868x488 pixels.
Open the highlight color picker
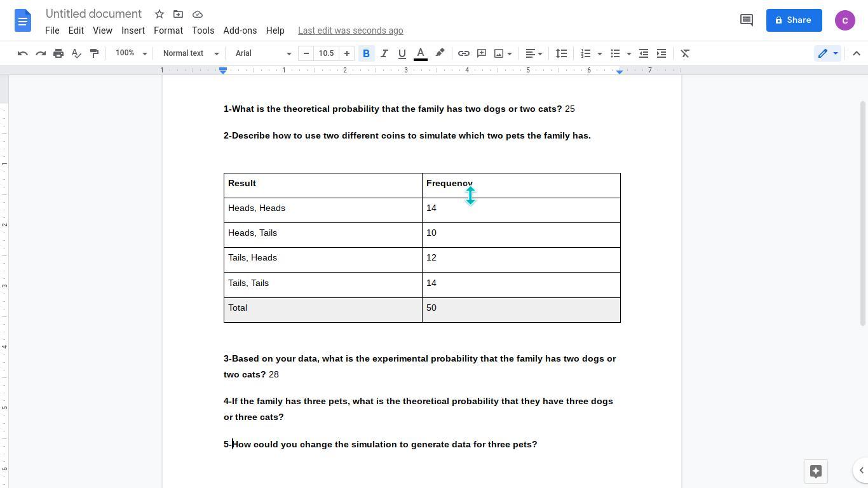(x=440, y=53)
